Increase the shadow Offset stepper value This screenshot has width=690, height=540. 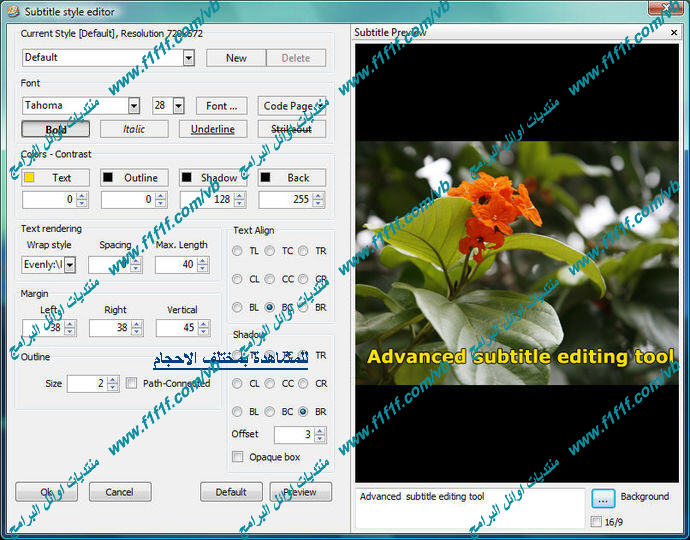coord(319,430)
